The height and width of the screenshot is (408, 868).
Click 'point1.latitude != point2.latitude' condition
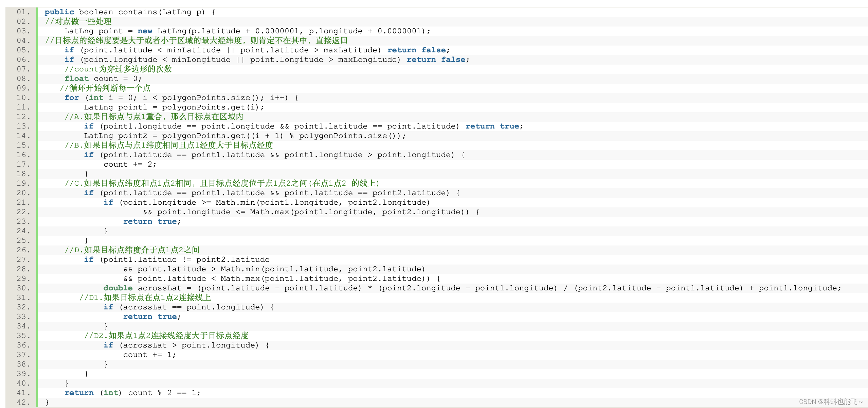coord(186,260)
